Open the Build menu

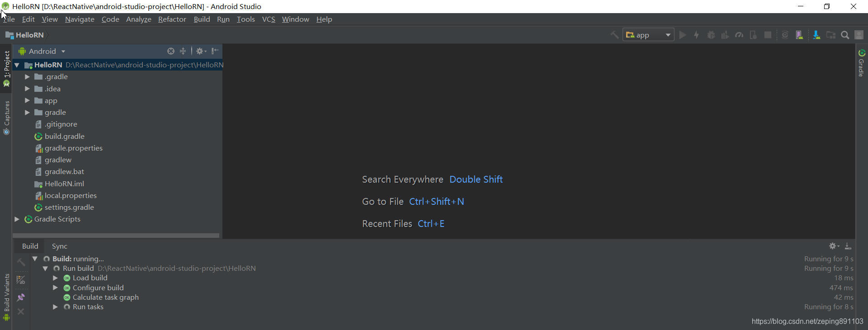tap(202, 19)
